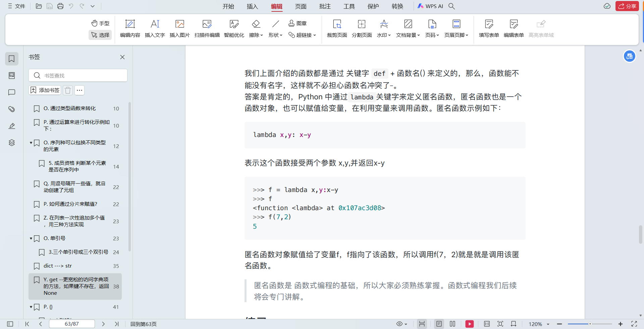Focus the bookmark search (书签查找) field
Image resolution: width=644 pixels, height=329 pixels.
[x=78, y=75]
